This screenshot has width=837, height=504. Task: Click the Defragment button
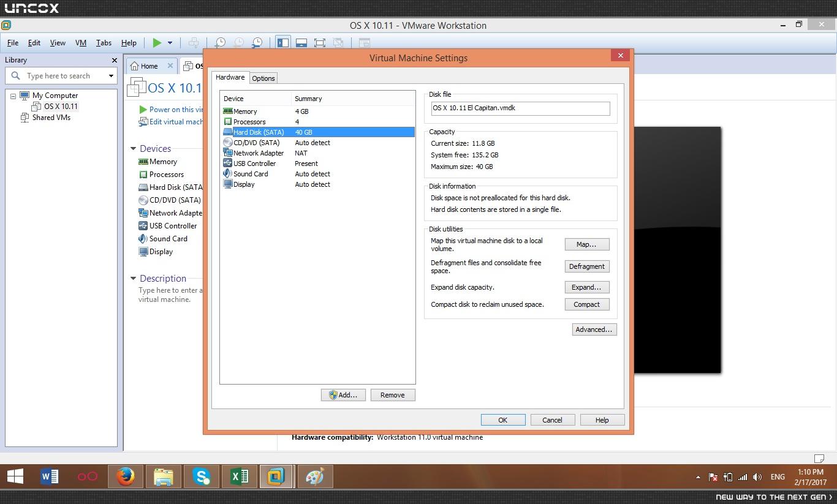[587, 266]
